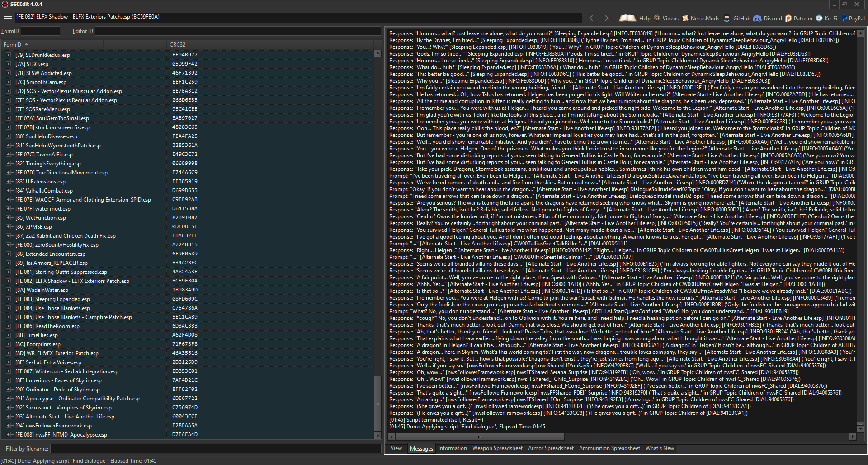Open NexusMods page
This screenshot has height=465, width=868.
coord(701,19)
